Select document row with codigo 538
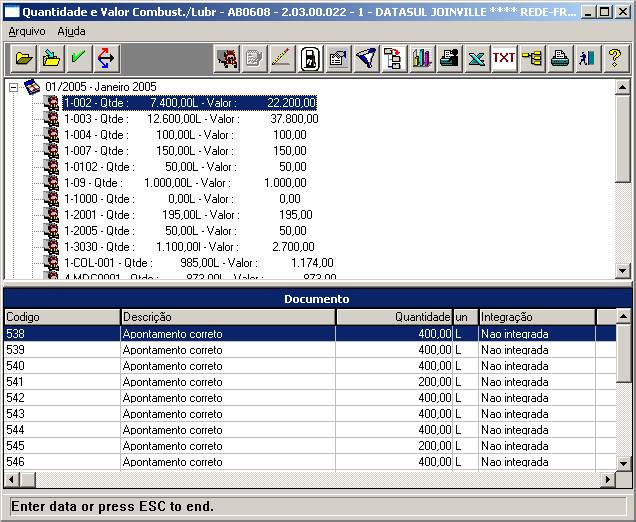The image size is (636, 522). click(x=310, y=334)
